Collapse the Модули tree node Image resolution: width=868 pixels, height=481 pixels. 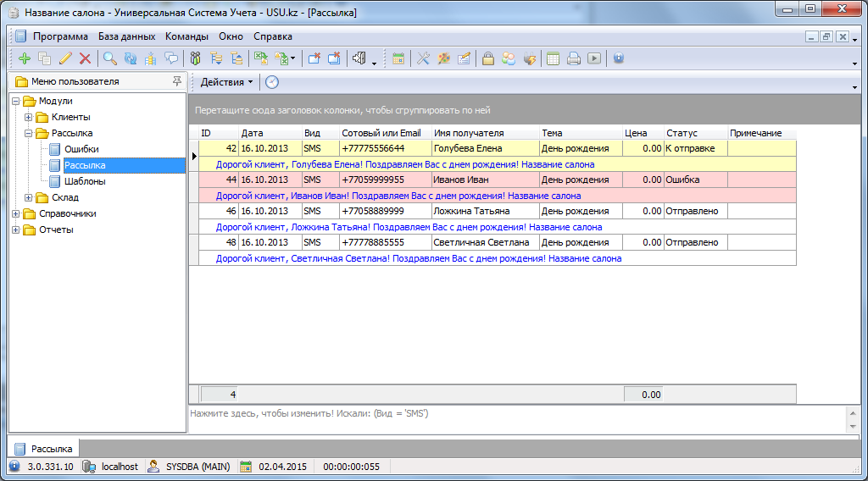16,101
